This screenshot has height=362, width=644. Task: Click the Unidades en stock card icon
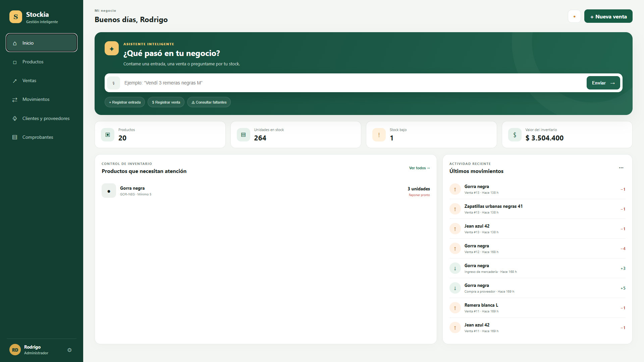pyautogui.click(x=244, y=135)
